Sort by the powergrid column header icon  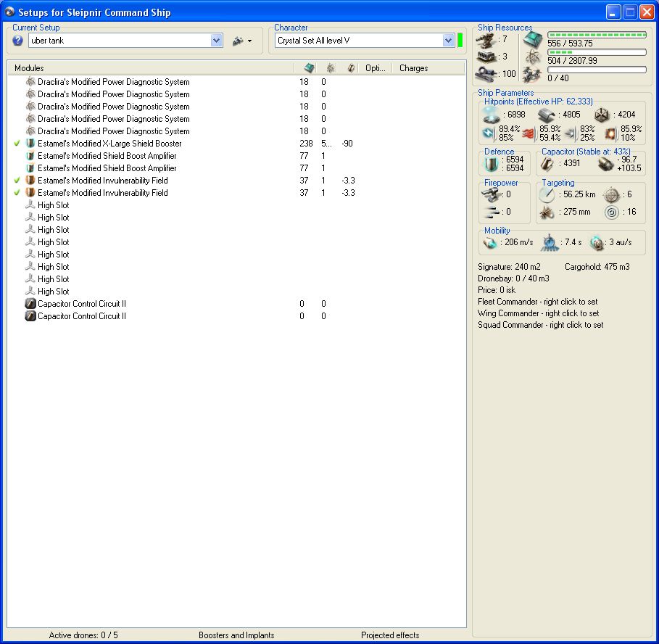[331, 67]
